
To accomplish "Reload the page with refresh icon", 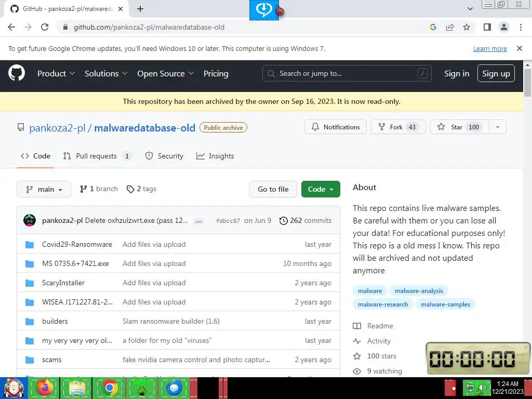I will tap(45, 27).
